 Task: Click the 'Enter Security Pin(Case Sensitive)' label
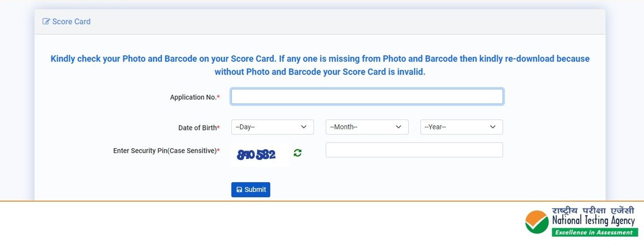[165, 151]
